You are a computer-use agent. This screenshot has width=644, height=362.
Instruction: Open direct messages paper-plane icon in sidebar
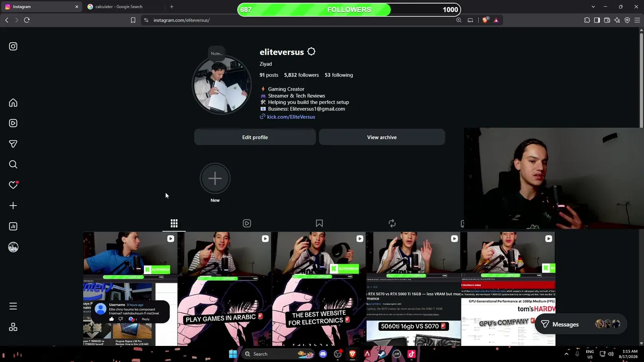pyautogui.click(x=13, y=144)
